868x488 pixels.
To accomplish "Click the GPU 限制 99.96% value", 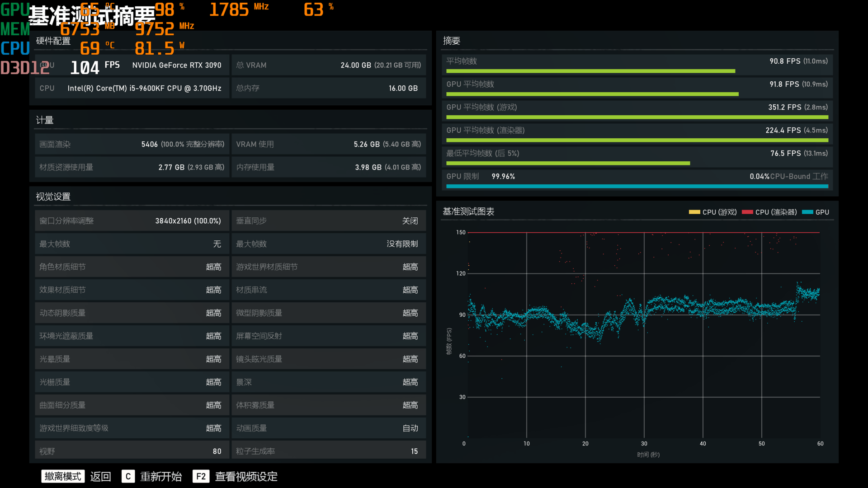I will [503, 176].
